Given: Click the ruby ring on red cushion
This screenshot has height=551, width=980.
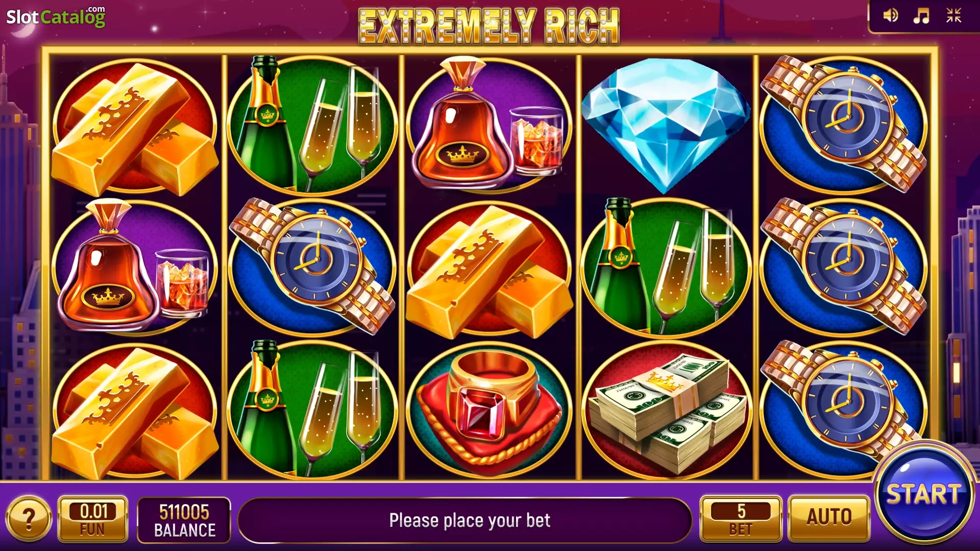Looking at the screenshot, I should click(x=489, y=410).
